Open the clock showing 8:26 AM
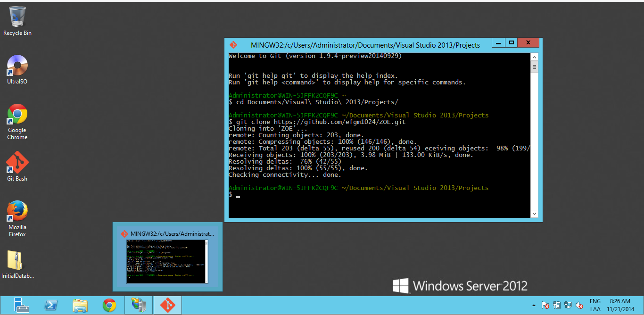644x315 pixels. pyautogui.click(x=619, y=305)
